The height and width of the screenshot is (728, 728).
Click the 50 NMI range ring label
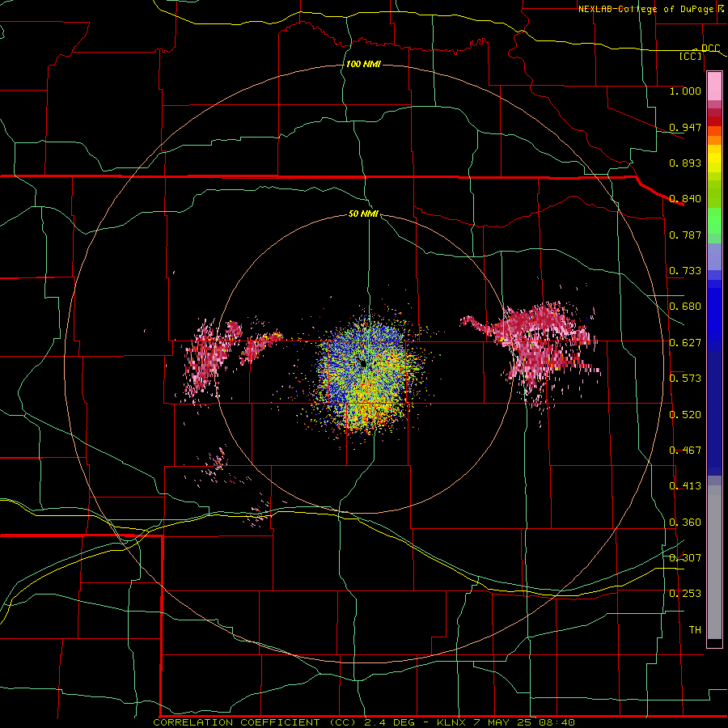coord(363,214)
